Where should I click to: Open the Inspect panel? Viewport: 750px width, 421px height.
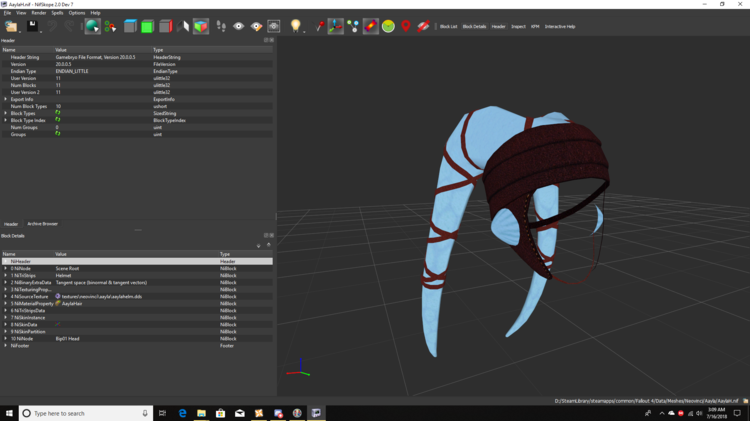518,27
